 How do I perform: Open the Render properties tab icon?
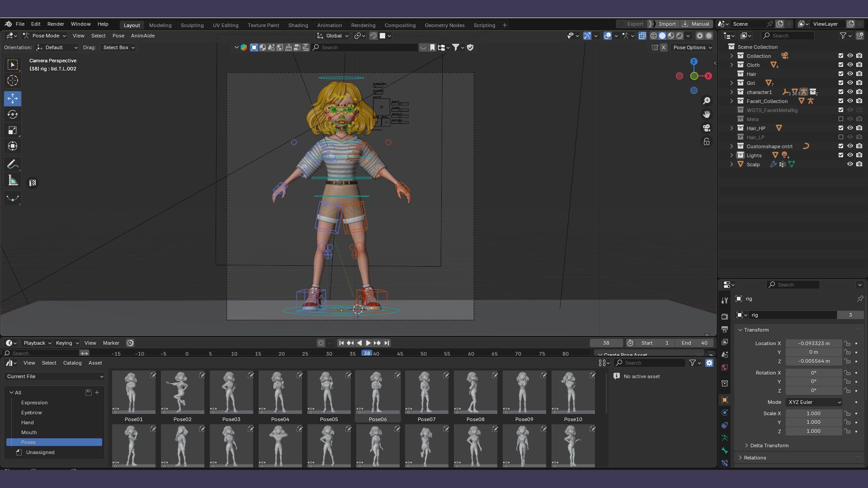tap(725, 316)
